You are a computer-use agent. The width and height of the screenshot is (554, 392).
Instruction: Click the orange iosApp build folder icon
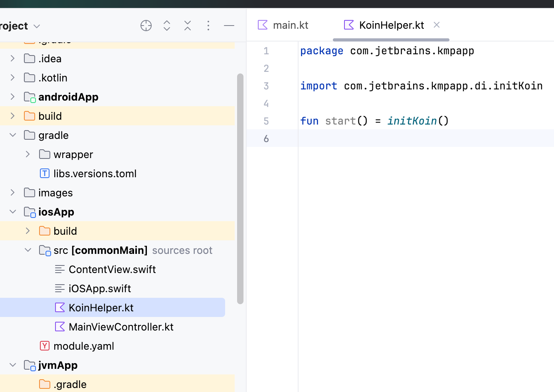tap(45, 231)
